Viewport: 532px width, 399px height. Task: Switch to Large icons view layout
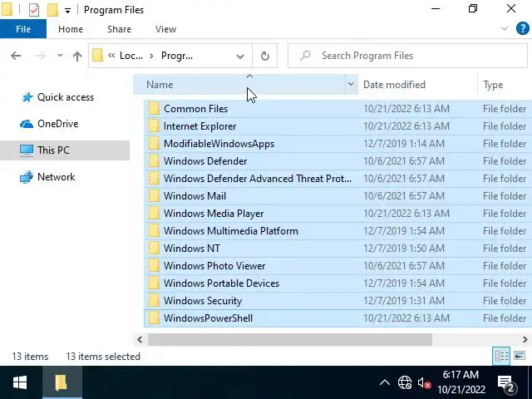tap(520, 356)
